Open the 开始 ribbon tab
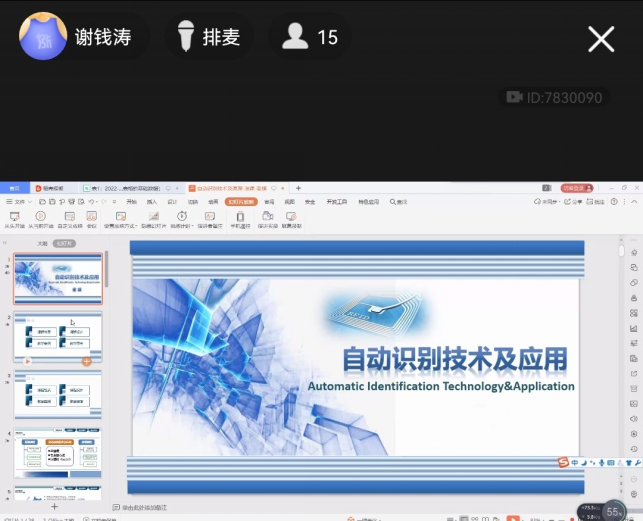This screenshot has height=521, width=643. 131,201
